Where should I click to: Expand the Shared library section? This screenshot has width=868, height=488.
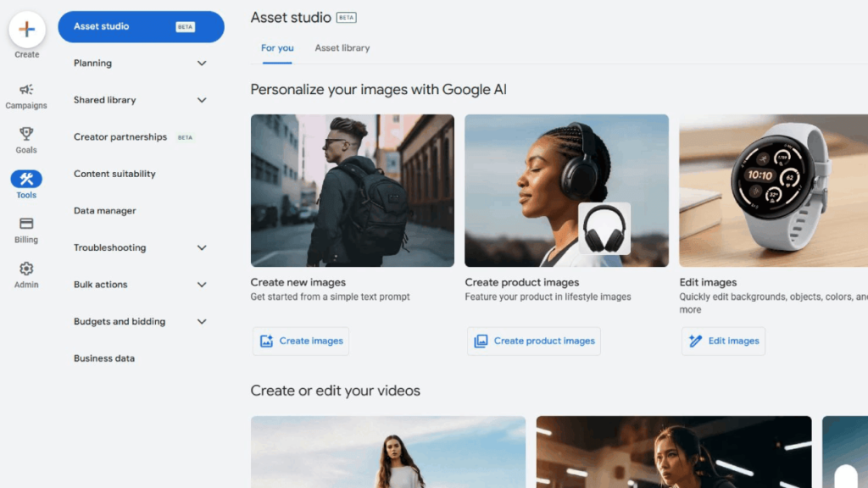click(x=202, y=100)
